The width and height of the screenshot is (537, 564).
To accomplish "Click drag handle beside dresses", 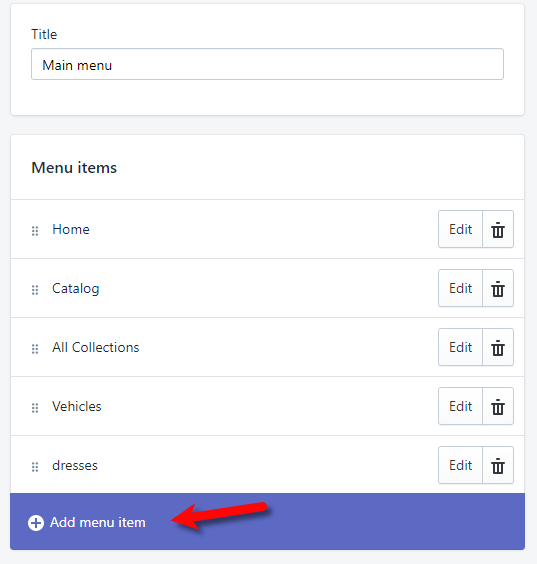I will point(35,467).
